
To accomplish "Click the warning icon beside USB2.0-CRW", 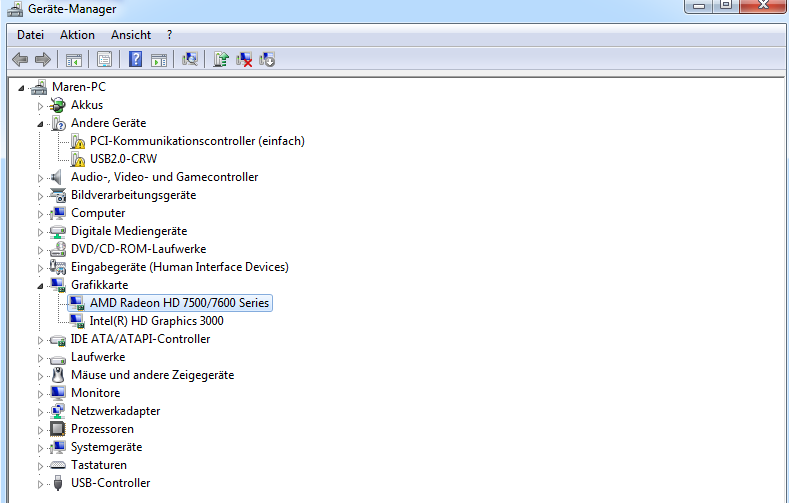I will click(77, 159).
